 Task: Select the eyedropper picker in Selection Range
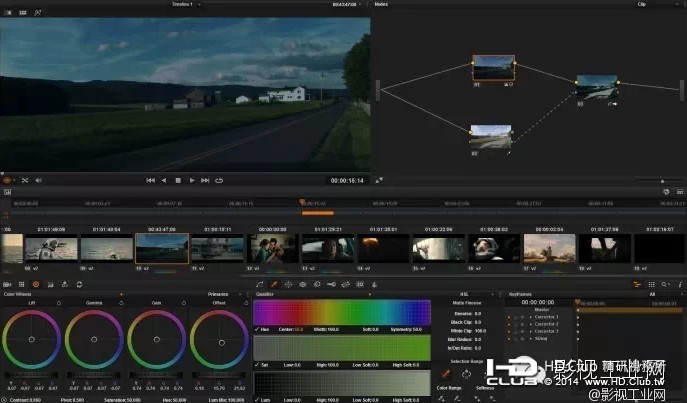click(446, 373)
